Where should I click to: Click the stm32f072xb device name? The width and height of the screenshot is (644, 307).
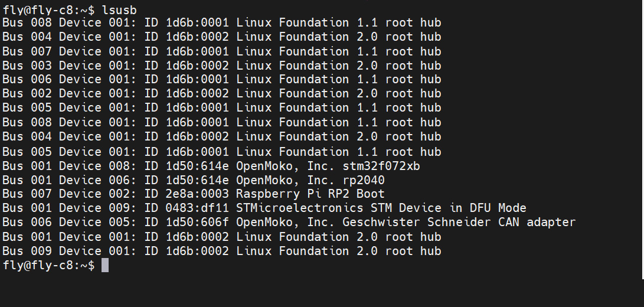pos(385,165)
